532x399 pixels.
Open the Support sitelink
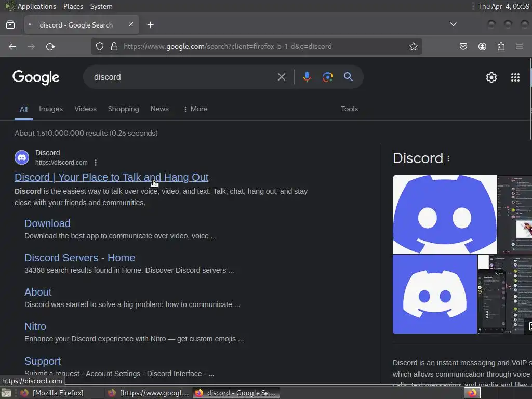[x=43, y=362]
